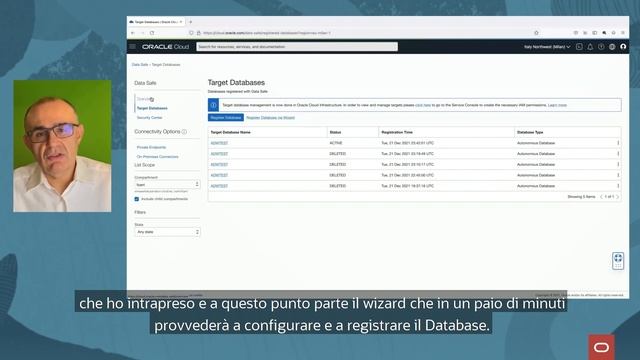Open the help question-mark icon

point(601,47)
